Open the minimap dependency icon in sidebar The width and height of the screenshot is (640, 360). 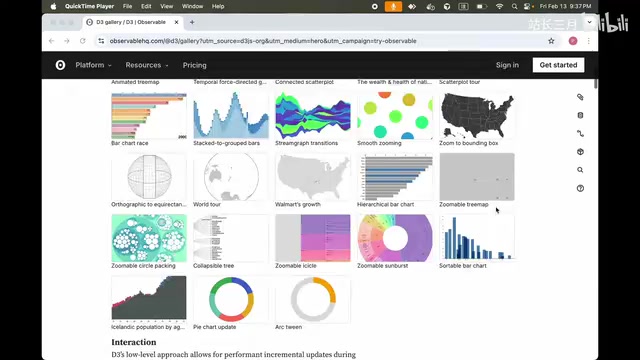point(580,133)
